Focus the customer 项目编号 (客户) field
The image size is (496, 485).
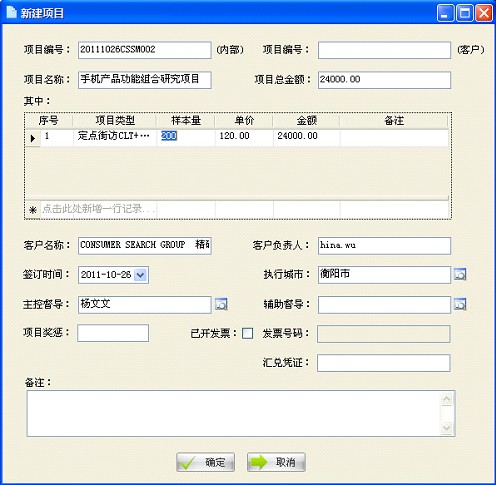pyautogui.click(x=384, y=50)
